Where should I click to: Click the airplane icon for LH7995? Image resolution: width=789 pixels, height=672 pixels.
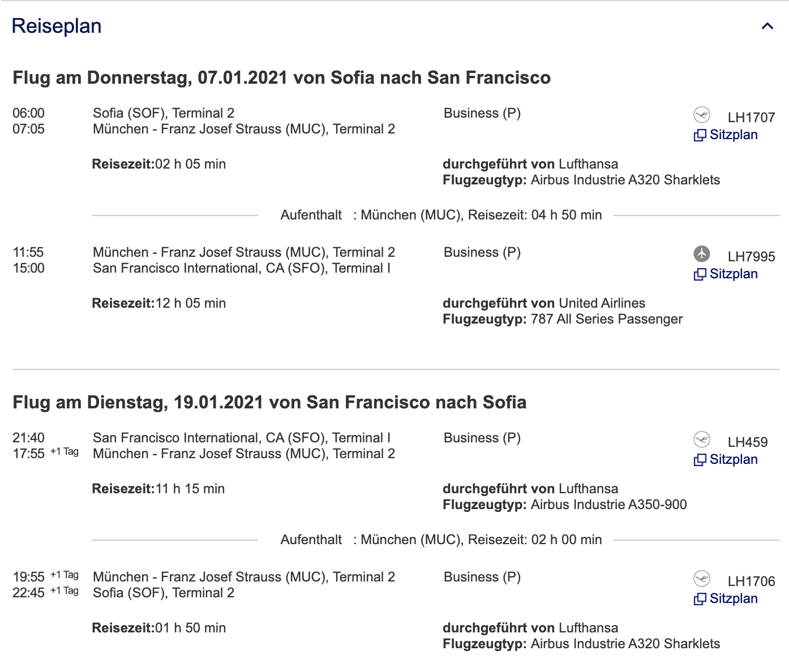tap(702, 253)
